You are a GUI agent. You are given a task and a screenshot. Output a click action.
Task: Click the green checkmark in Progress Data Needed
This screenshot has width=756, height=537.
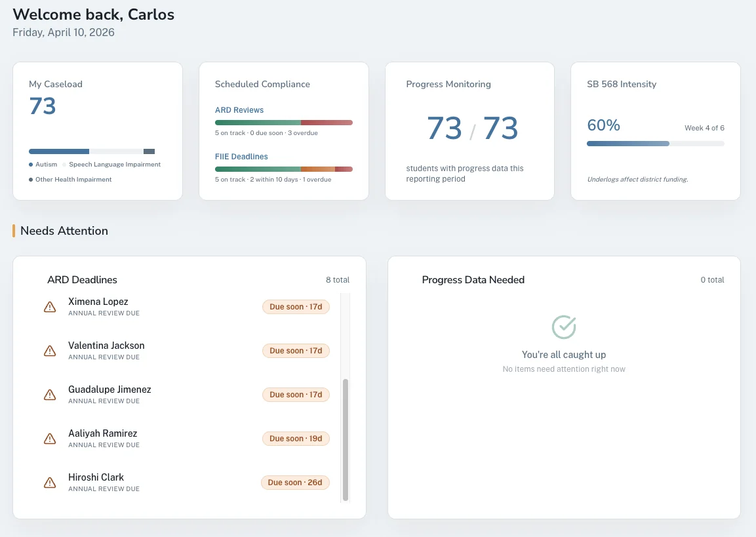pos(564,327)
